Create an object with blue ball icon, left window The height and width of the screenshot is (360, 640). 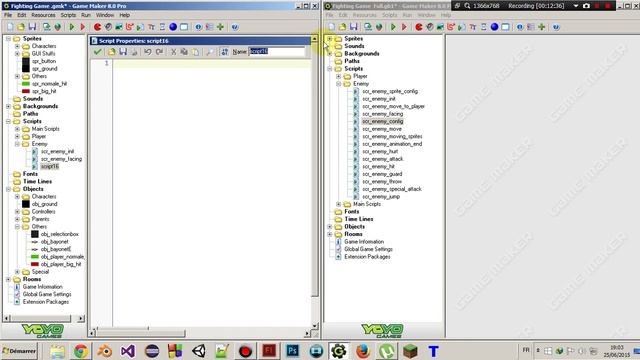(173, 27)
